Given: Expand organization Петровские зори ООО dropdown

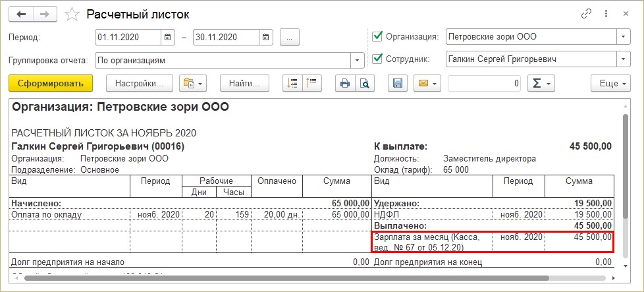Looking at the screenshot, I should coord(624,37).
